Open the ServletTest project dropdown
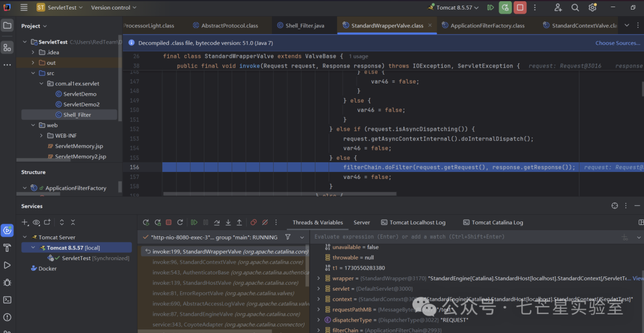The height and width of the screenshot is (333, 644). [60, 7]
